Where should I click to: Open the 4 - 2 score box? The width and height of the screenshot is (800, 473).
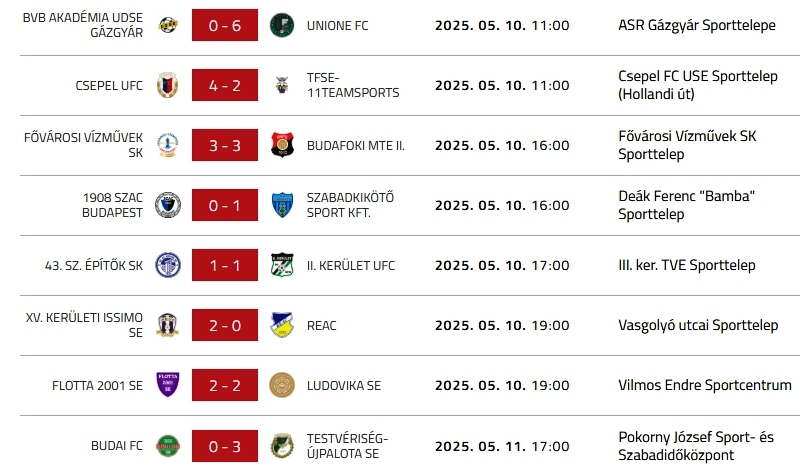[x=225, y=86]
